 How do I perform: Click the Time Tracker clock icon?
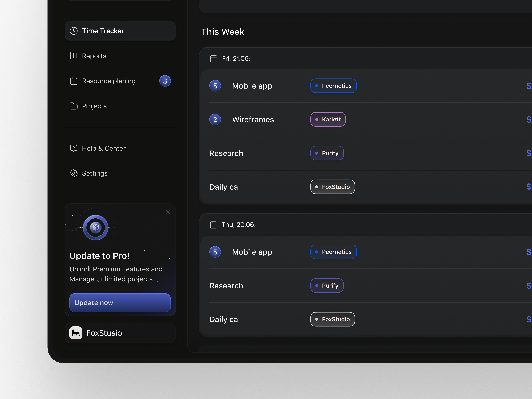pyautogui.click(x=74, y=31)
